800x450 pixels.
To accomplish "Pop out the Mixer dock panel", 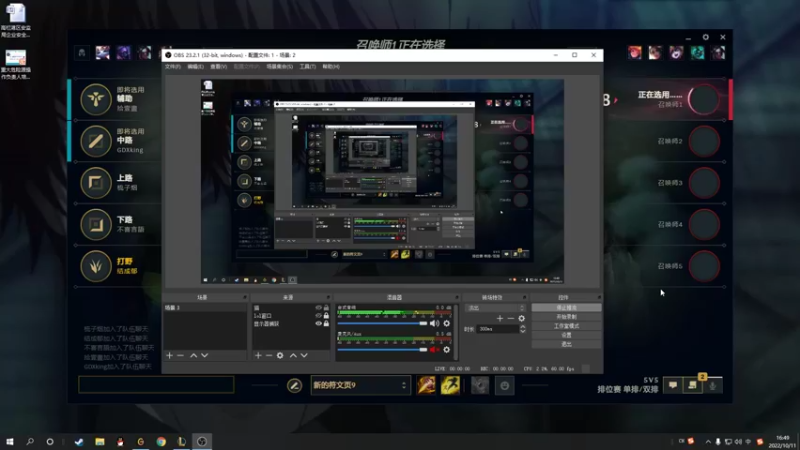I will [x=457, y=297].
